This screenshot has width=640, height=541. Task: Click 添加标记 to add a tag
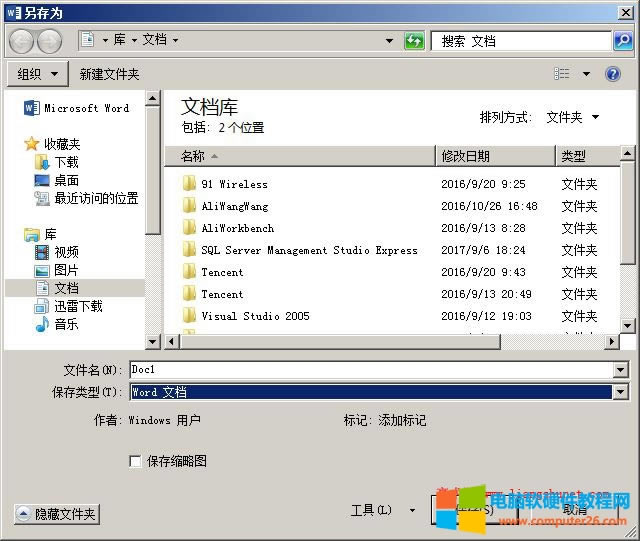(x=402, y=420)
